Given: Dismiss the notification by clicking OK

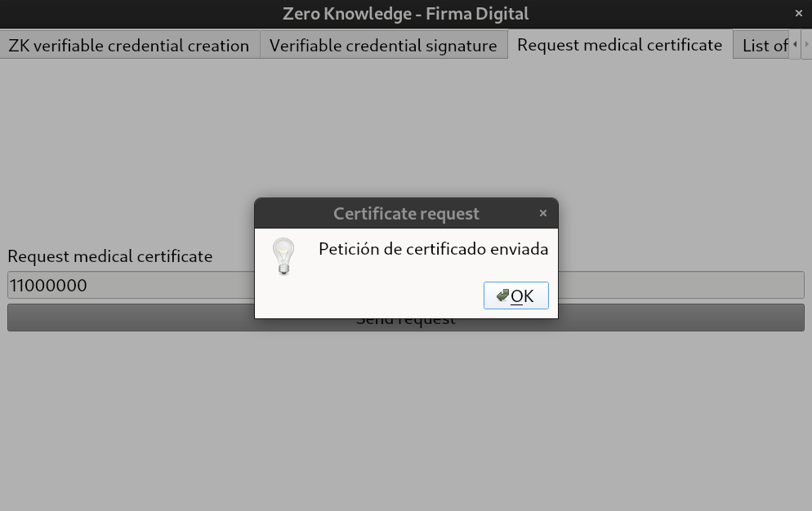Looking at the screenshot, I should pyautogui.click(x=515, y=295).
